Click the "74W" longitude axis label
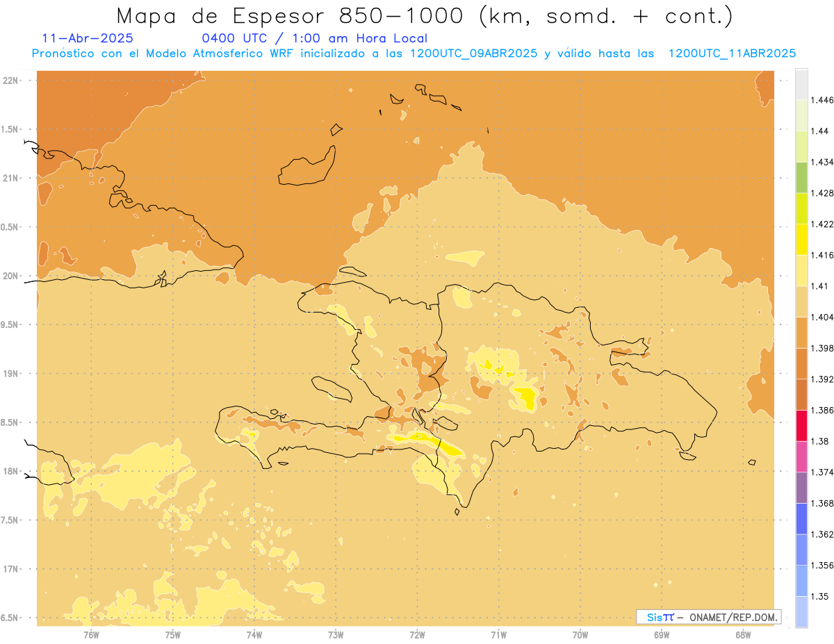834x644 pixels. click(x=254, y=634)
